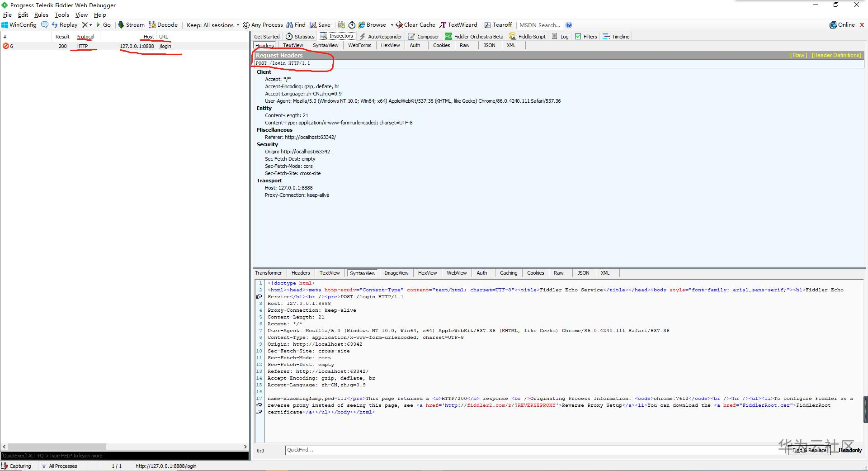Close the toolbar with red X
Image resolution: width=868 pixels, height=471 pixels.
pos(862,25)
